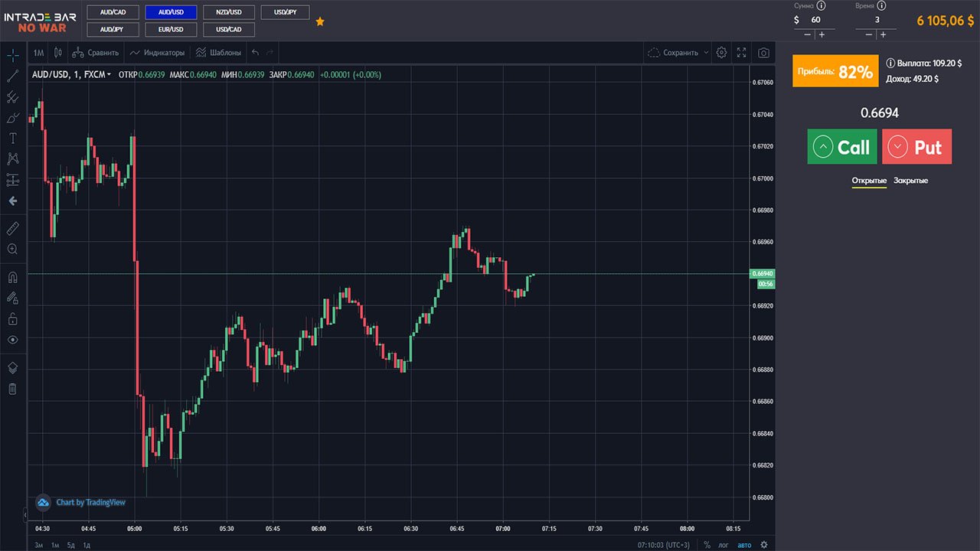The image size is (980, 551).
Task: Click the trash remove drawings icon
Action: coord(12,389)
